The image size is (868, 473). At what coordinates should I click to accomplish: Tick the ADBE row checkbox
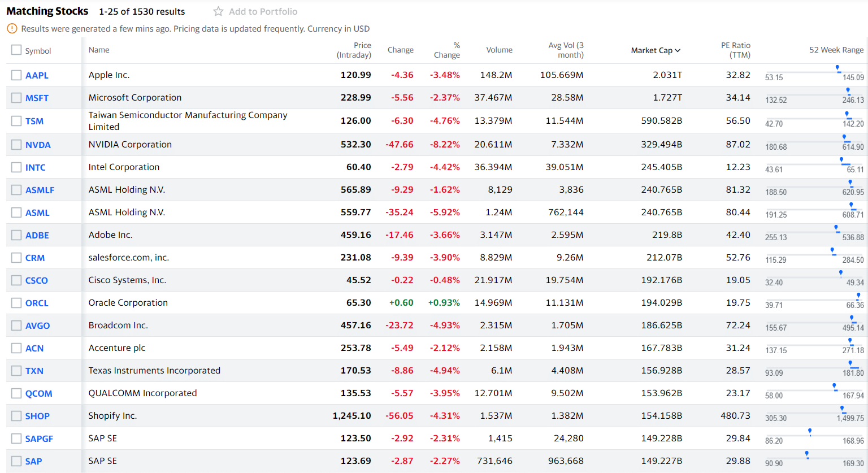[16, 235]
